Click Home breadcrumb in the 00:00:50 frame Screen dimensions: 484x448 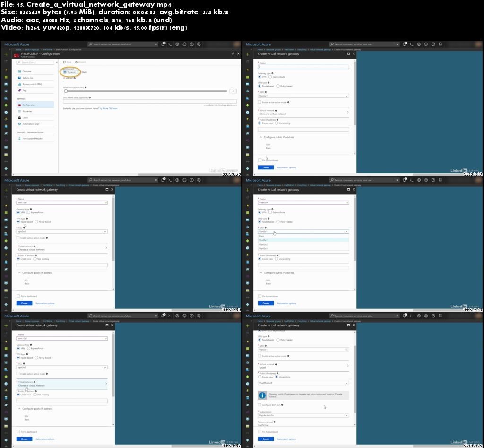coord(18,49)
